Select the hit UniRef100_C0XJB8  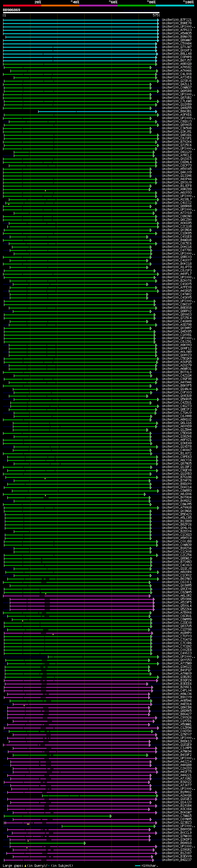click(x=177, y=542)
